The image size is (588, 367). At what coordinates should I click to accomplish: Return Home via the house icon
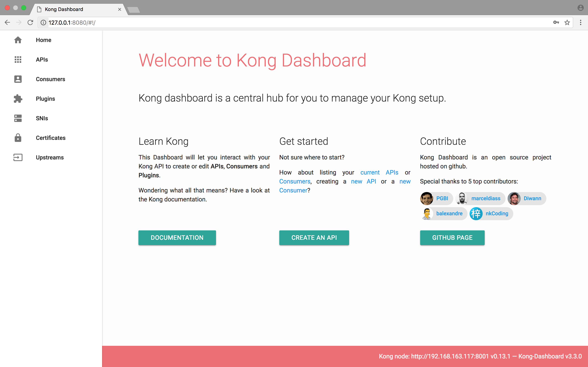(x=18, y=40)
